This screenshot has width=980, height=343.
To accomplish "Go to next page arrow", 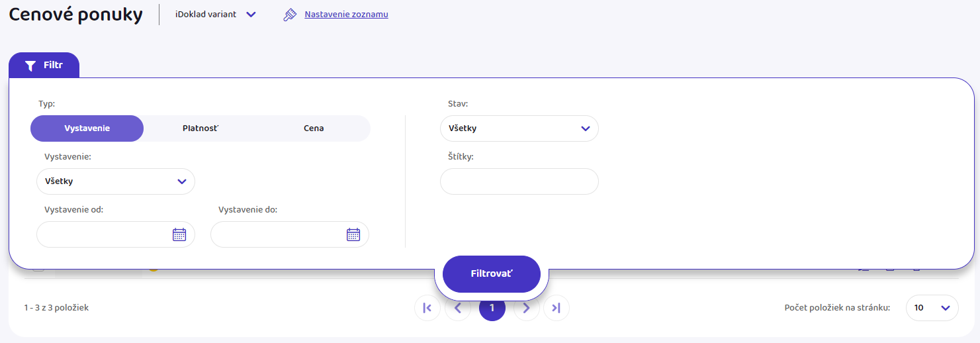I will click(526, 308).
